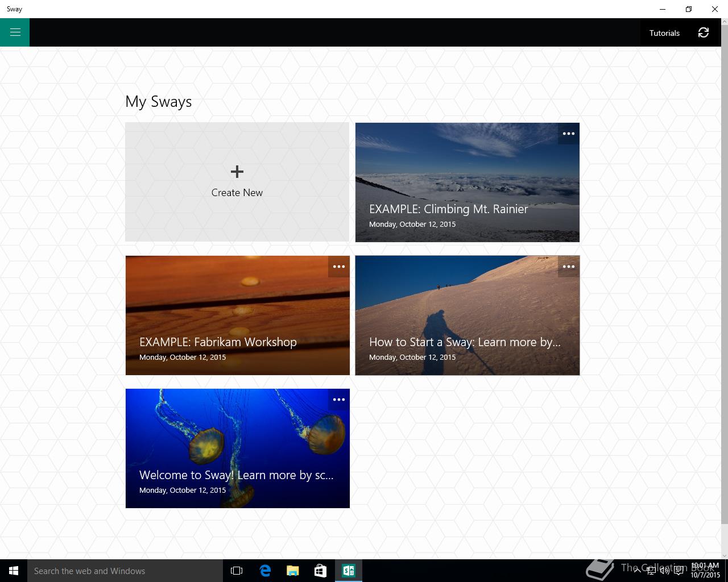Minimize the Sway window
Screen dimensions: 728x582
(x=663, y=9)
